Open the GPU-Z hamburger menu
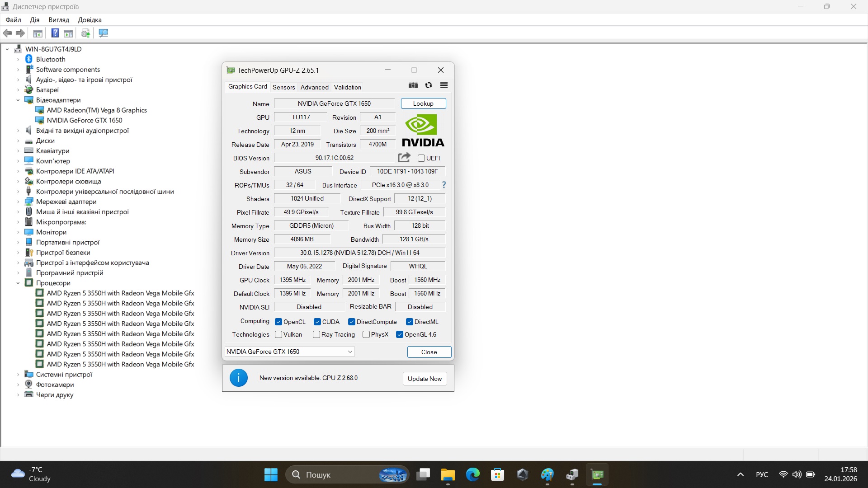 (x=443, y=85)
